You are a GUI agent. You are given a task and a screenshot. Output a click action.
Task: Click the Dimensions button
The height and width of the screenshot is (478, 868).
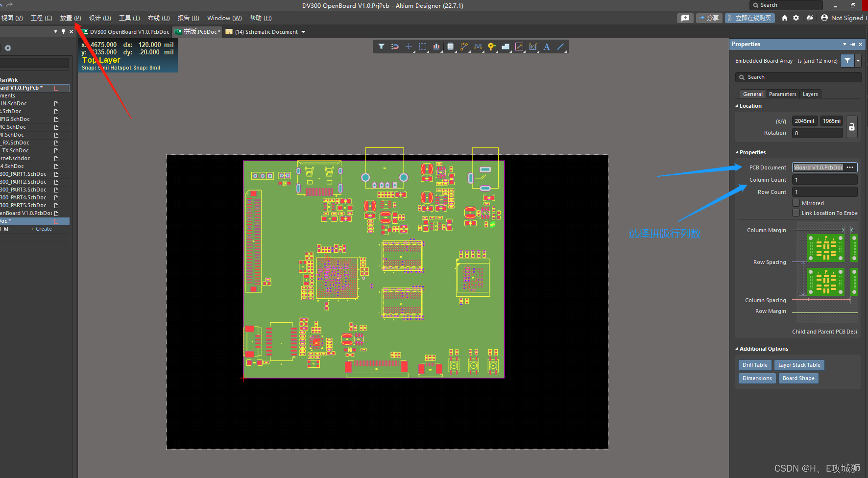coord(757,378)
